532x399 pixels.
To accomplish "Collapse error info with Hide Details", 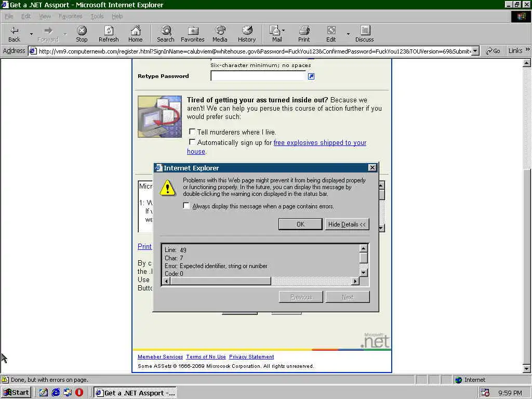I will [x=347, y=224].
